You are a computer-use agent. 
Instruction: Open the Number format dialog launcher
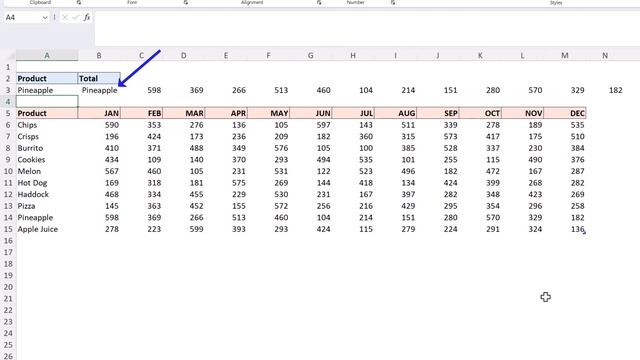(393, 2)
